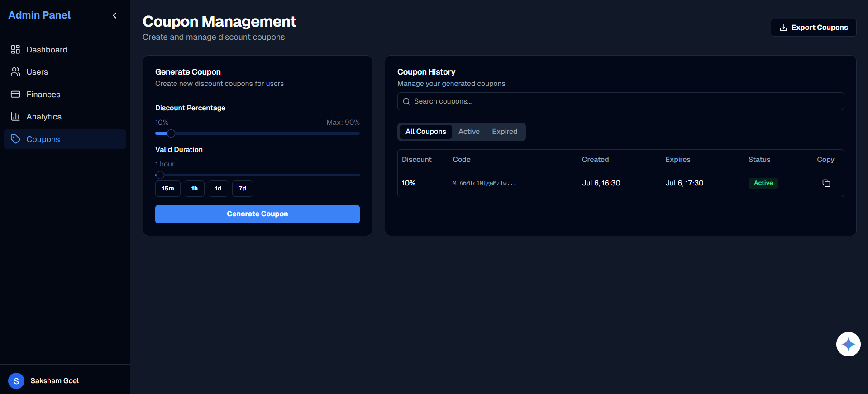Click the Discount column header
868x394 pixels.
pos(417,160)
